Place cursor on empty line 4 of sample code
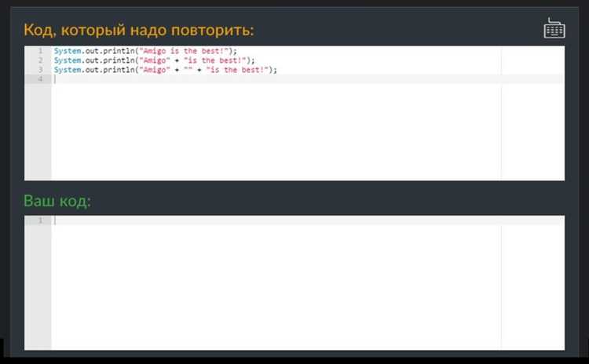 click(307, 78)
